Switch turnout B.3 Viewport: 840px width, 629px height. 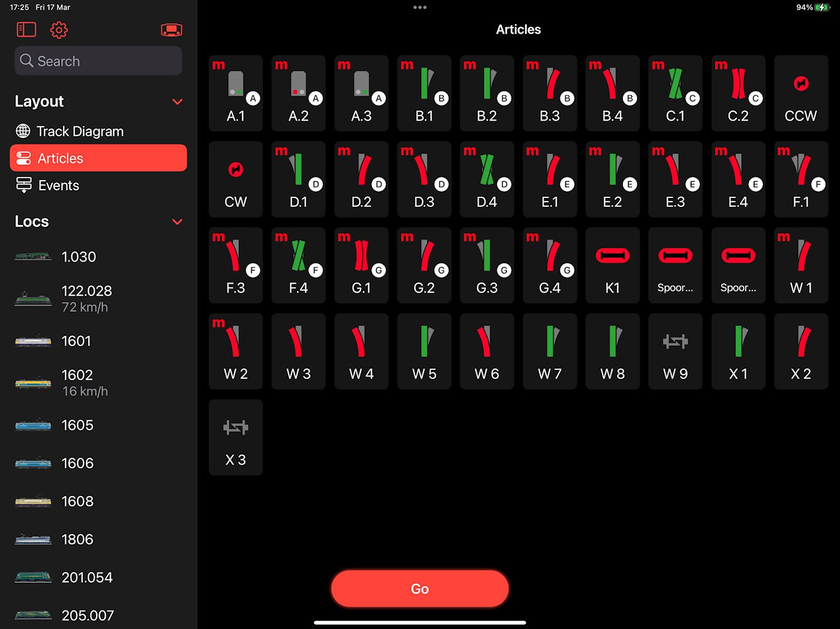coord(550,93)
